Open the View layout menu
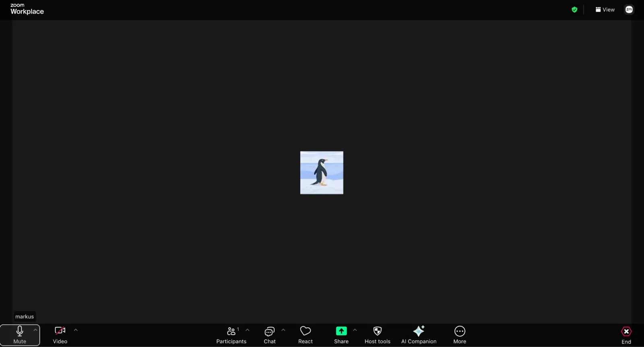The image size is (644, 347). coord(605,10)
